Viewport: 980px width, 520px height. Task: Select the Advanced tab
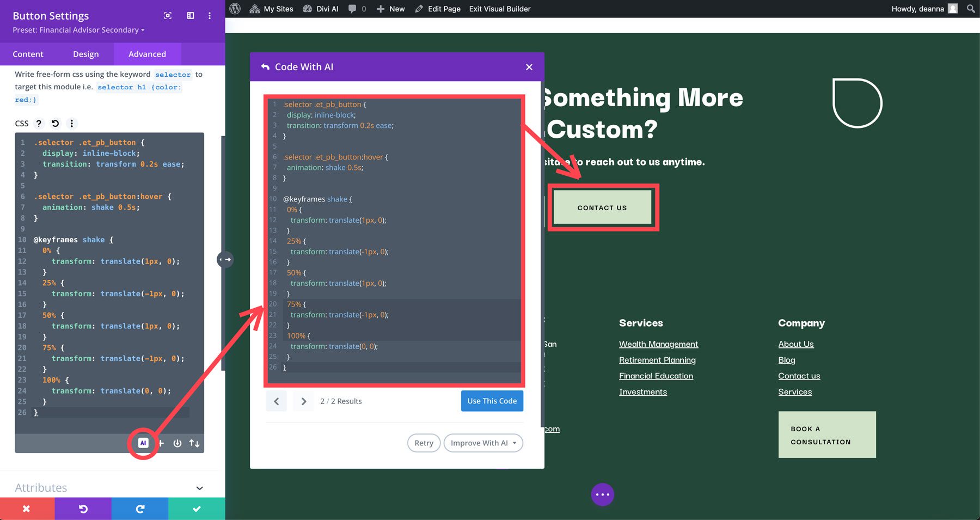(147, 54)
